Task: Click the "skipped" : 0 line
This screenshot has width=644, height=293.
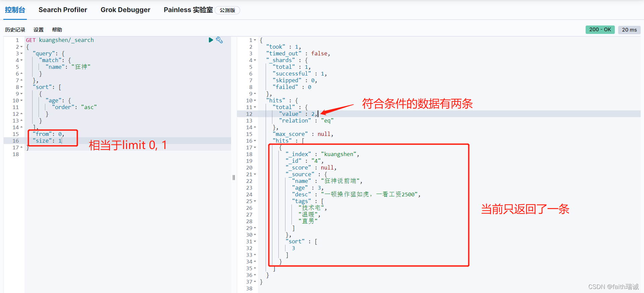Action: [295, 80]
